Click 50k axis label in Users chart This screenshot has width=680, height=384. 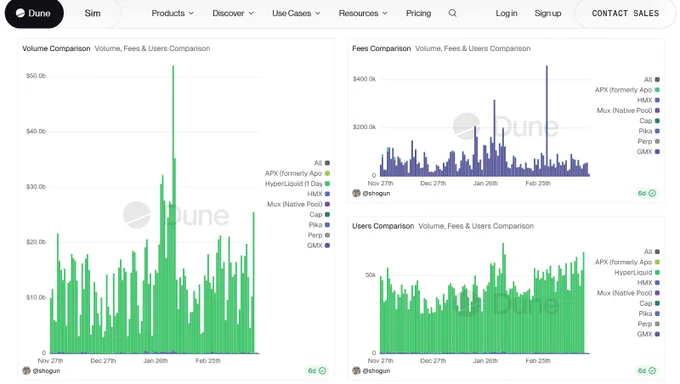click(370, 275)
